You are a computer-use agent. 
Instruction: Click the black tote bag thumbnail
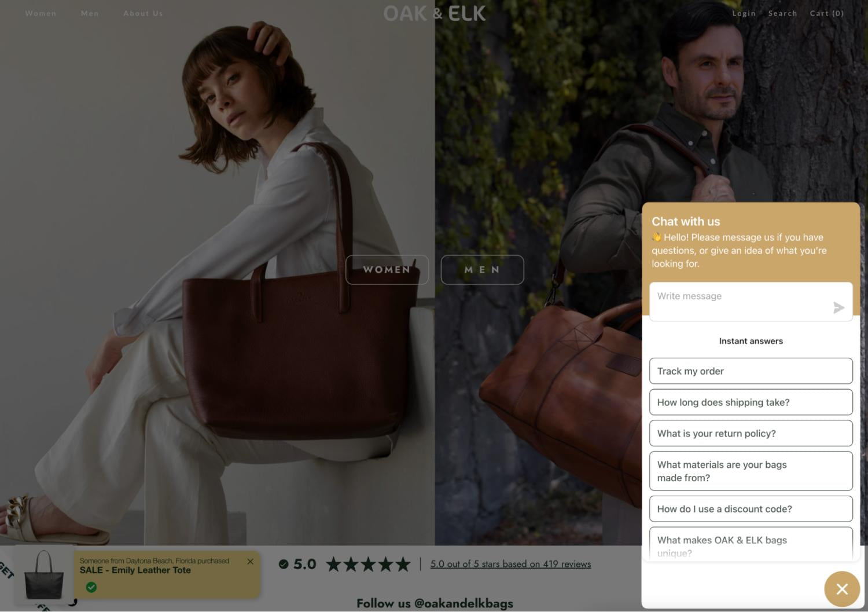point(44,576)
